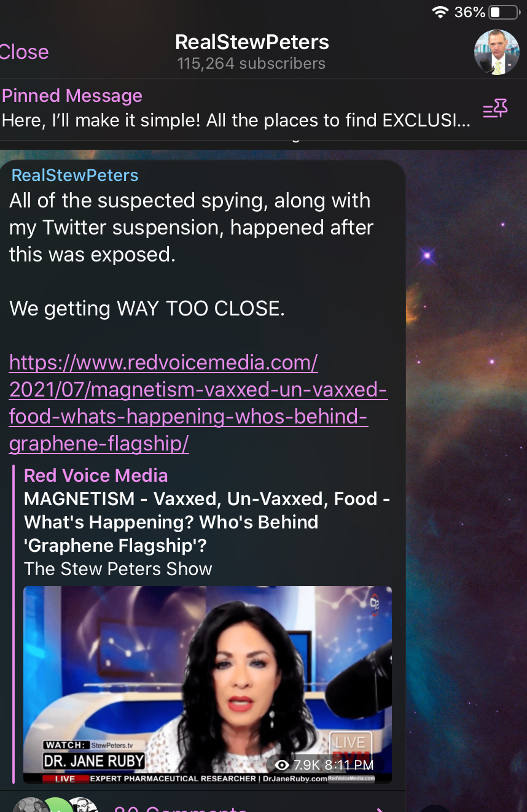Open comments chevron arrow
The image size is (527, 812).
[381, 808]
